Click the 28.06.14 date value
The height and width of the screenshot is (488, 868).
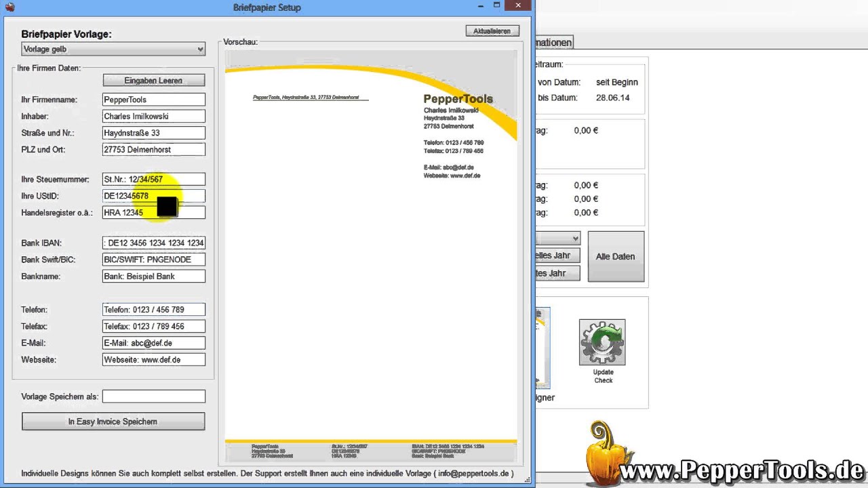(x=613, y=98)
